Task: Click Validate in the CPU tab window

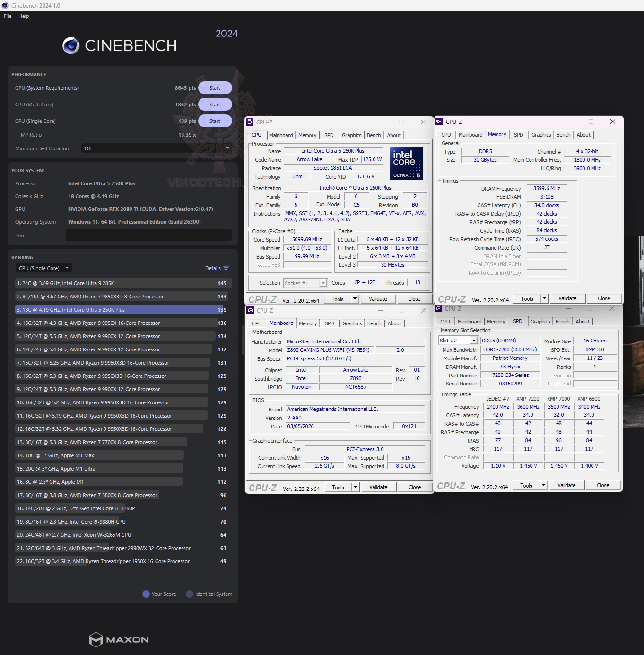Action: (x=378, y=299)
